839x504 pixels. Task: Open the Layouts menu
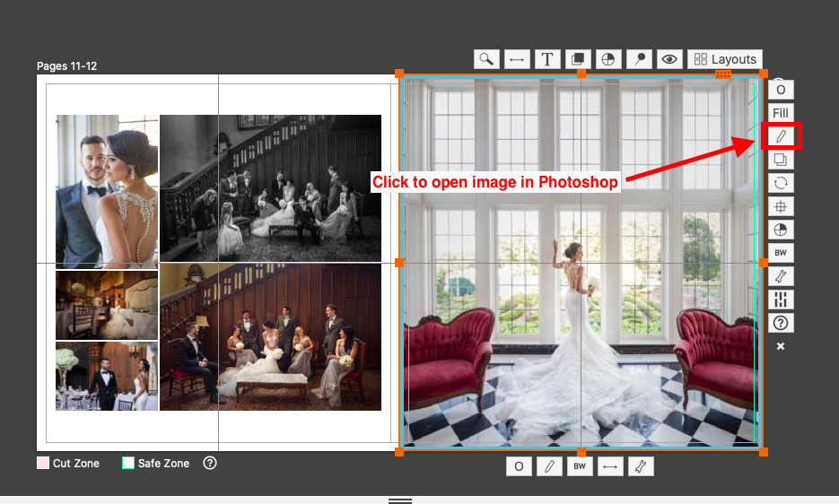click(x=725, y=59)
